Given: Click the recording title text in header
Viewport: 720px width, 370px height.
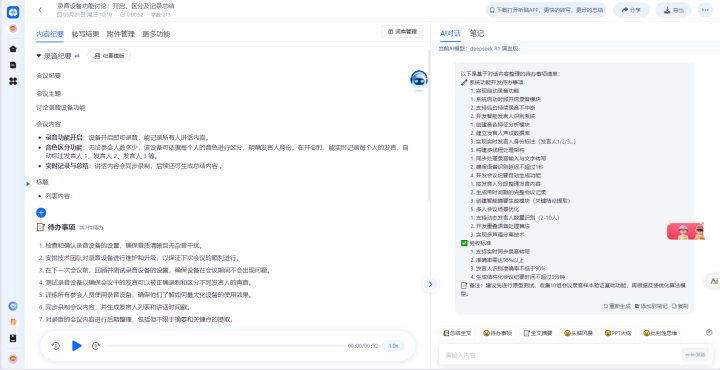Looking at the screenshot, I should click(115, 6).
